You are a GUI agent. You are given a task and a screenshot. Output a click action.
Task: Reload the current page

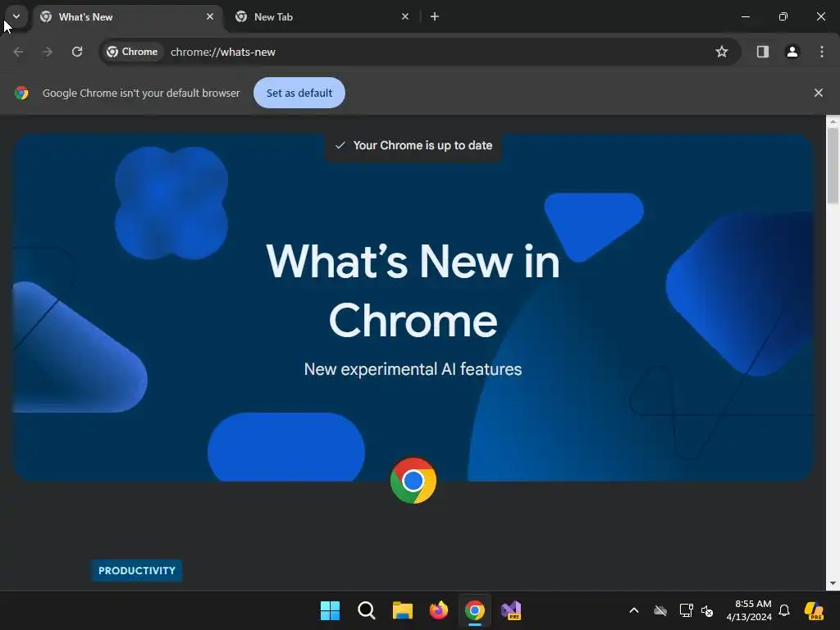pos(77,52)
